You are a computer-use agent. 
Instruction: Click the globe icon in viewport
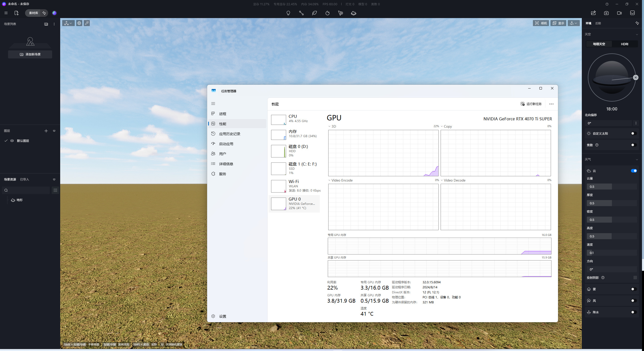79,23
